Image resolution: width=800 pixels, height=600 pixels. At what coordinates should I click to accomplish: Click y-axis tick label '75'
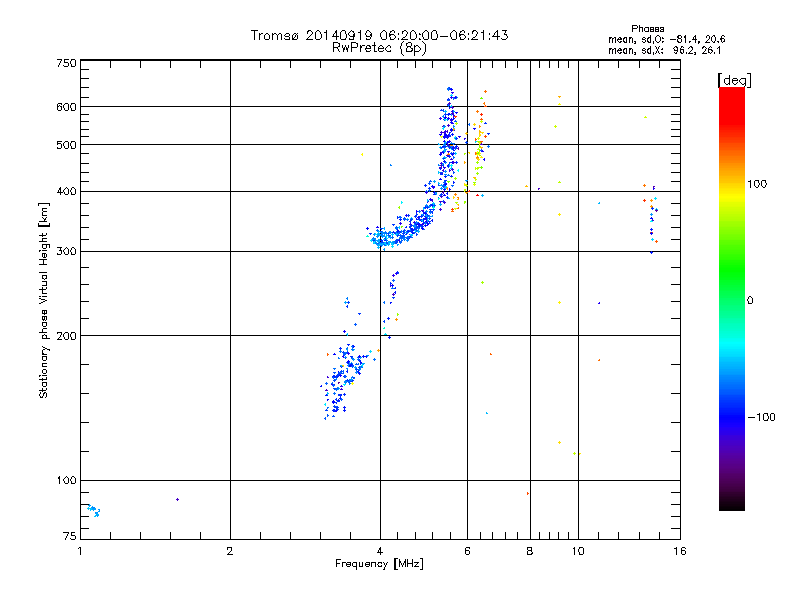coord(70,536)
